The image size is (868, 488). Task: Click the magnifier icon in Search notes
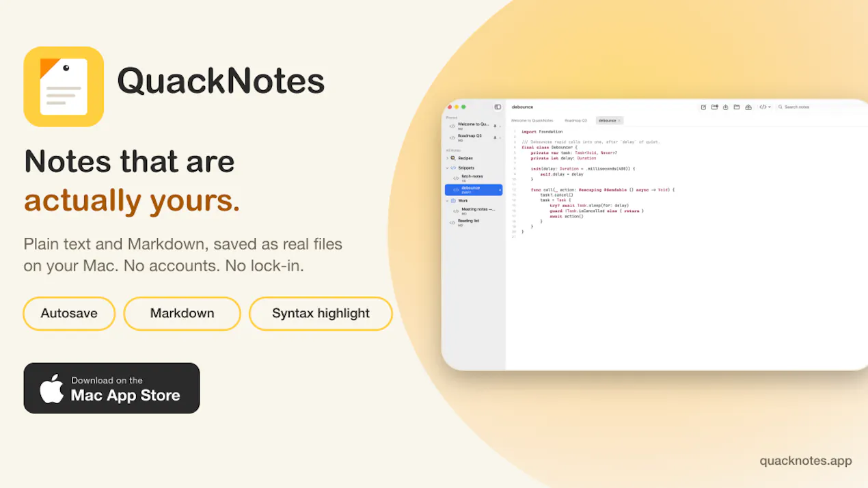point(780,107)
